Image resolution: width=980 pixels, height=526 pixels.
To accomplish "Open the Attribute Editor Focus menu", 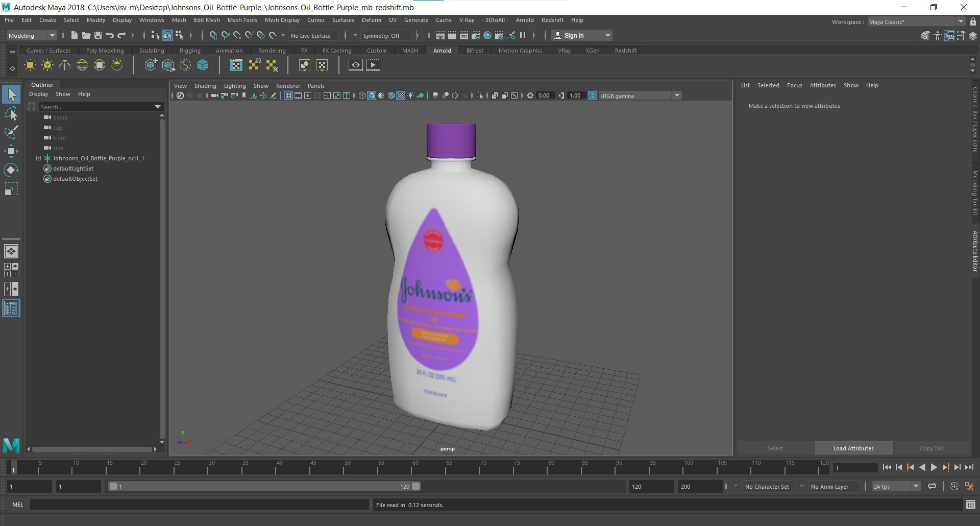I will (794, 85).
